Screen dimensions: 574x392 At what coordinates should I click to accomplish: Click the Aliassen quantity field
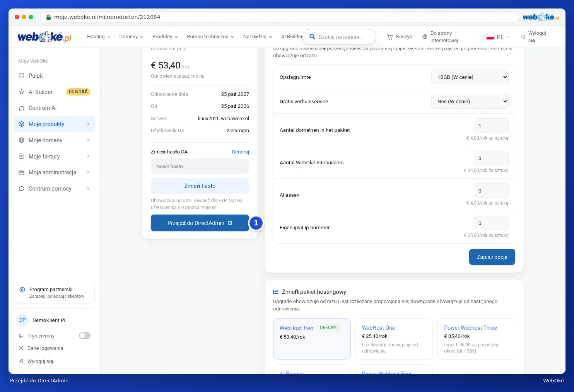pyautogui.click(x=491, y=191)
